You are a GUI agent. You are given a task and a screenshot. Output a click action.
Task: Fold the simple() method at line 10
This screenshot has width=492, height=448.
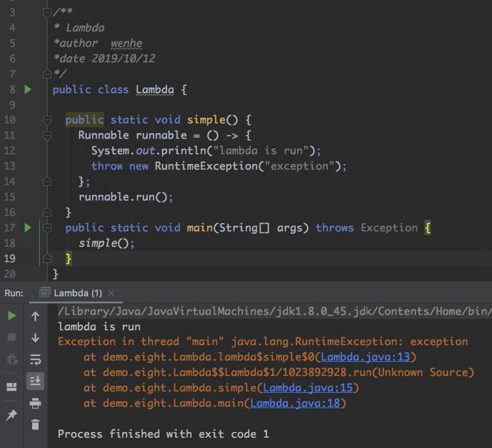click(47, 120)
